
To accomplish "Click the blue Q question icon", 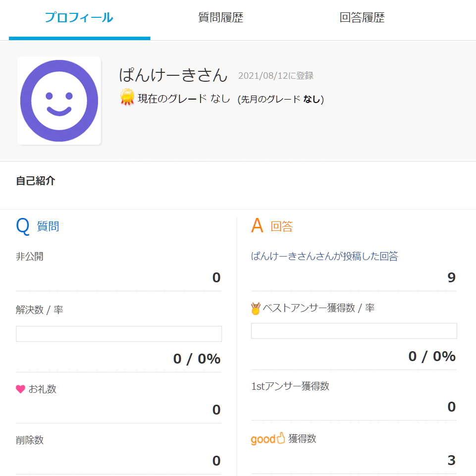I will pos(23,226).
